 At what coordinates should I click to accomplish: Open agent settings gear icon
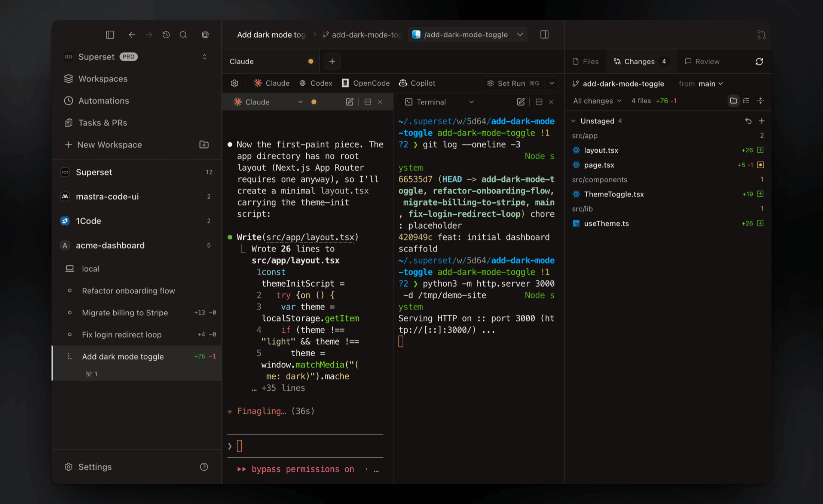(x=235, y=83)
